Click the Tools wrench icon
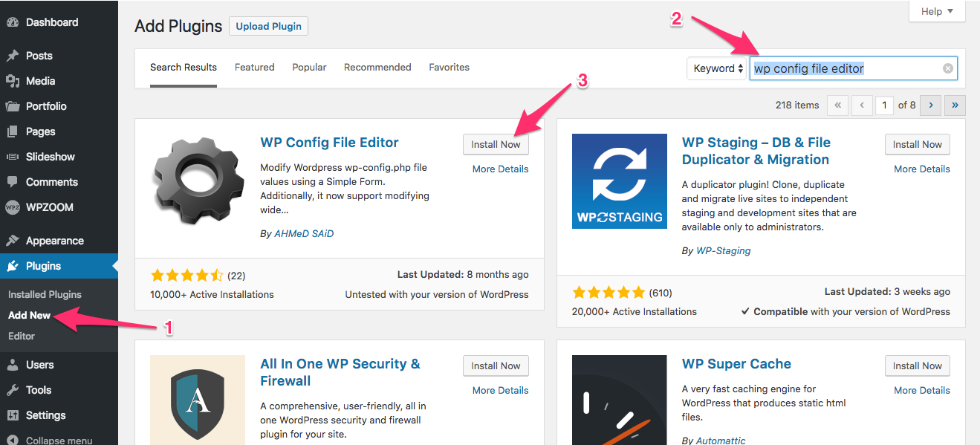980x445 pixels. pyautogui.click(x=12, y=390)
